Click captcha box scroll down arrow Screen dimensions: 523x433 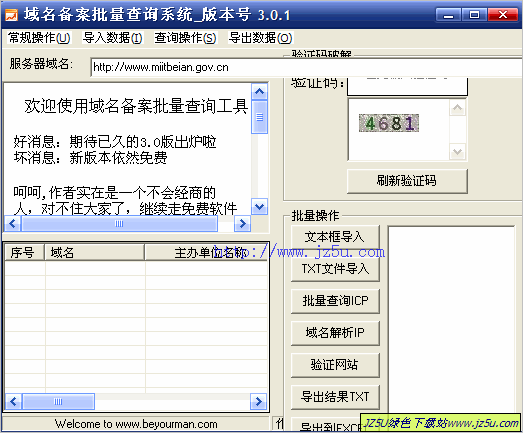click(x=458, y=152)
